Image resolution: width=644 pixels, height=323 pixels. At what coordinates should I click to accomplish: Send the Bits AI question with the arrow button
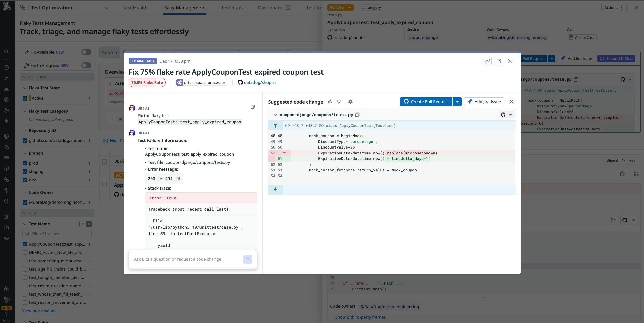(247, 259)
